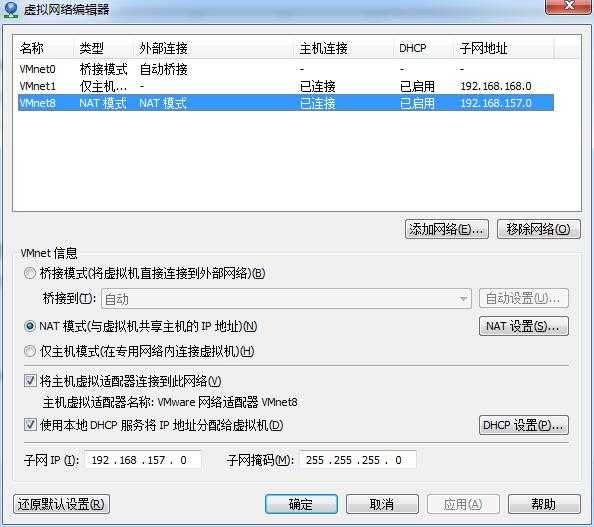594x527 pixels.
Task: Click subnet address 192.168.157.0 in list
Action: pyautogui.click(x=496, y=103)
